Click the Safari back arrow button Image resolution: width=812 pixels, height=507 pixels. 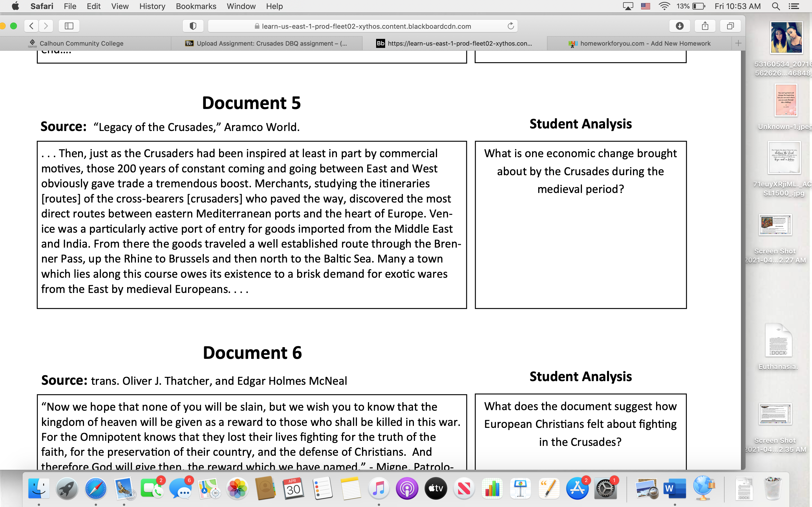(32, 26)
